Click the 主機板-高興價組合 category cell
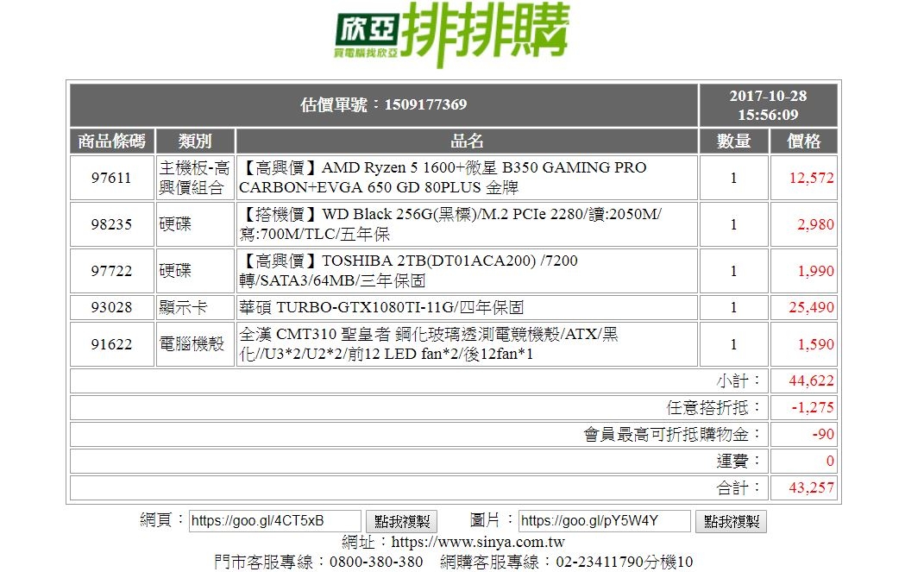The height and width of the screenshot is (572, 924). click(x=195, y=178)
